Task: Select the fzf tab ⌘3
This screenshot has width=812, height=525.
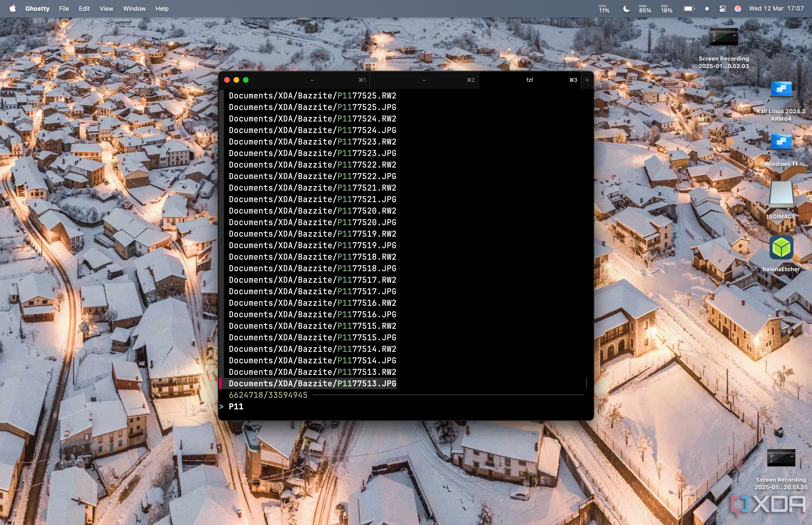Action: 530,80
